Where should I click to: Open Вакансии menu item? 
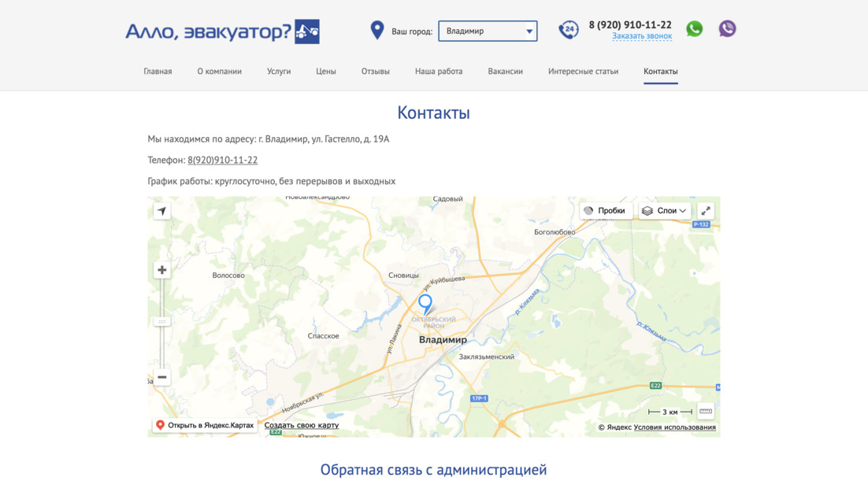coord(506,72)
